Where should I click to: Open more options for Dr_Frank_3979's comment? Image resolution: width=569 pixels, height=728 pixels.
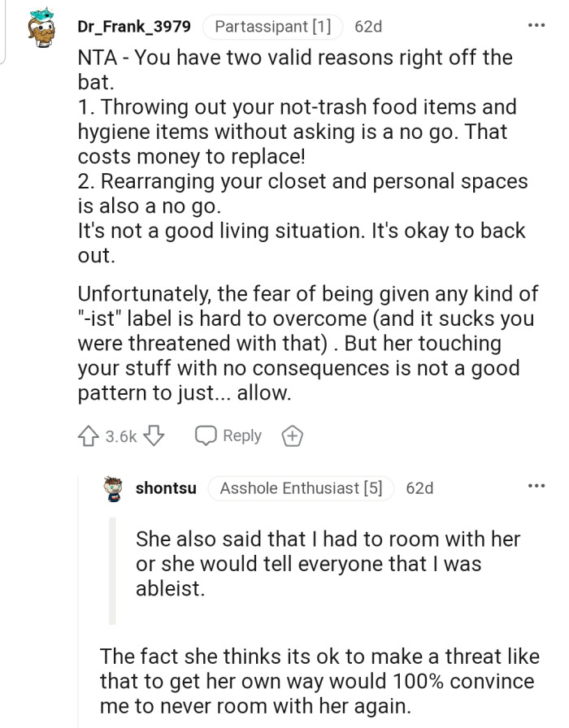(x=536, y=26)
